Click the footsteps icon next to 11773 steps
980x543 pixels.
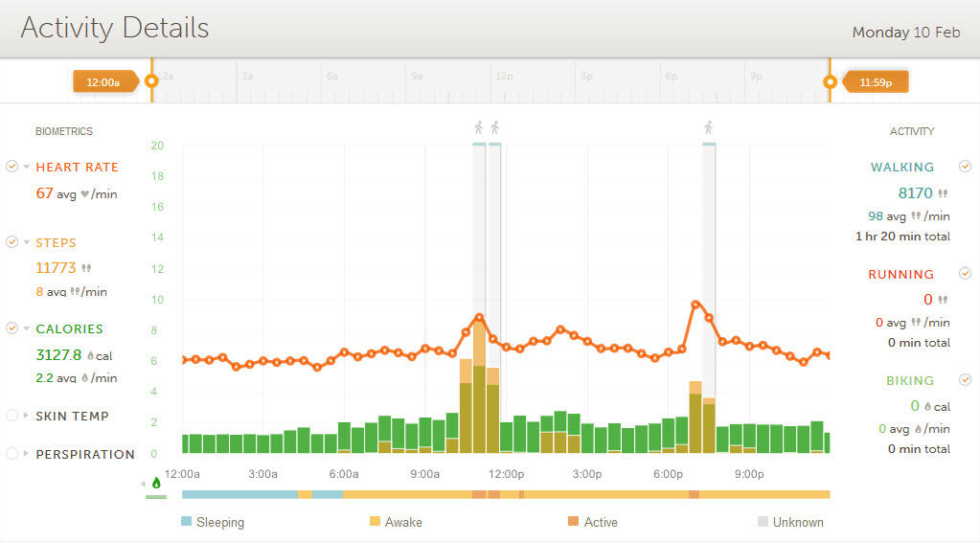coord(86,269)
